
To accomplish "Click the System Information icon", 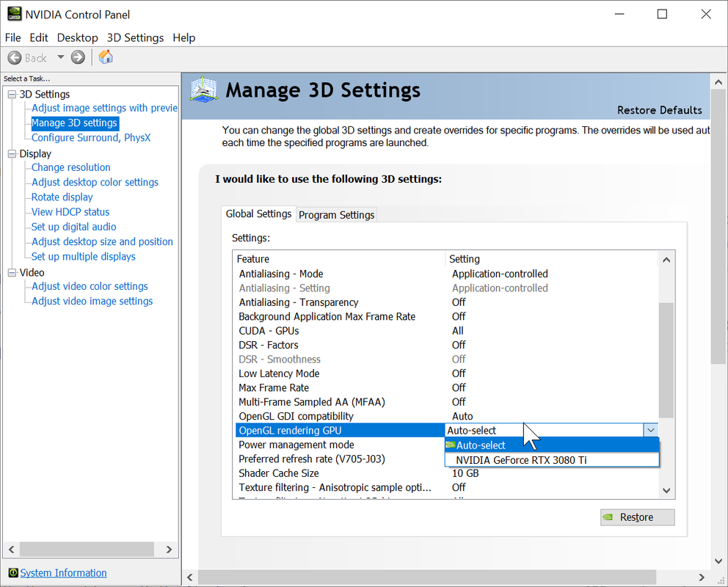I will (13, 572).
